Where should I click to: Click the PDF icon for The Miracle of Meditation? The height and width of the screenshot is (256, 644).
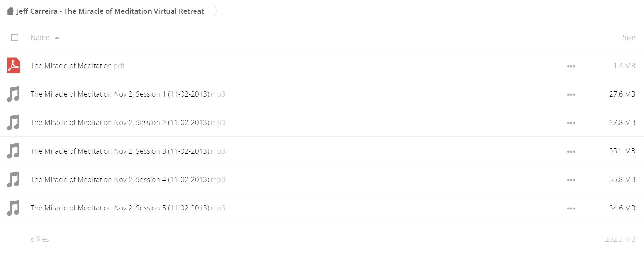(x=13, y=65)
